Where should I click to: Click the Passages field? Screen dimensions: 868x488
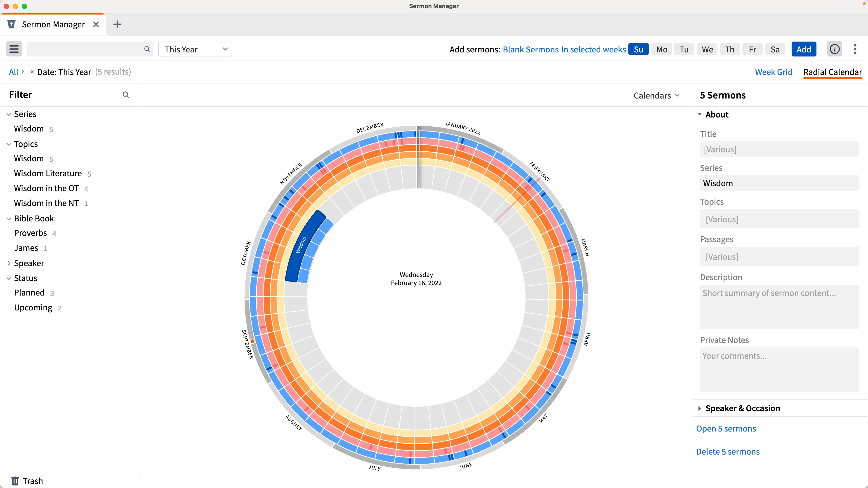[x=779, y=256]
